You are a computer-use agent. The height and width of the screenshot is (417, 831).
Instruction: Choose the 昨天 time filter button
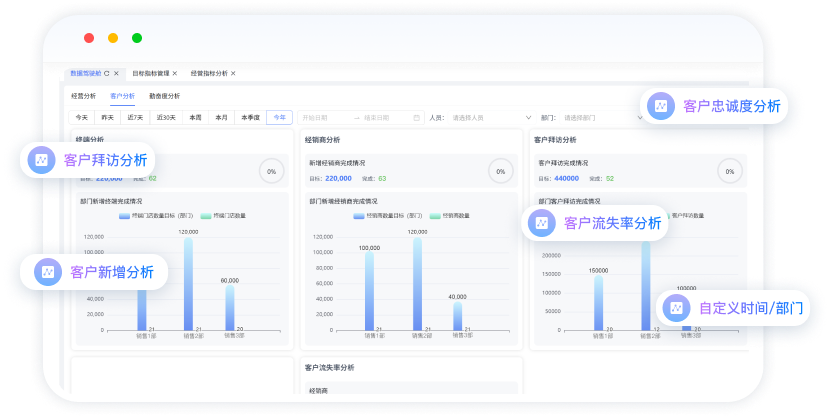click(x=108, y=117)
